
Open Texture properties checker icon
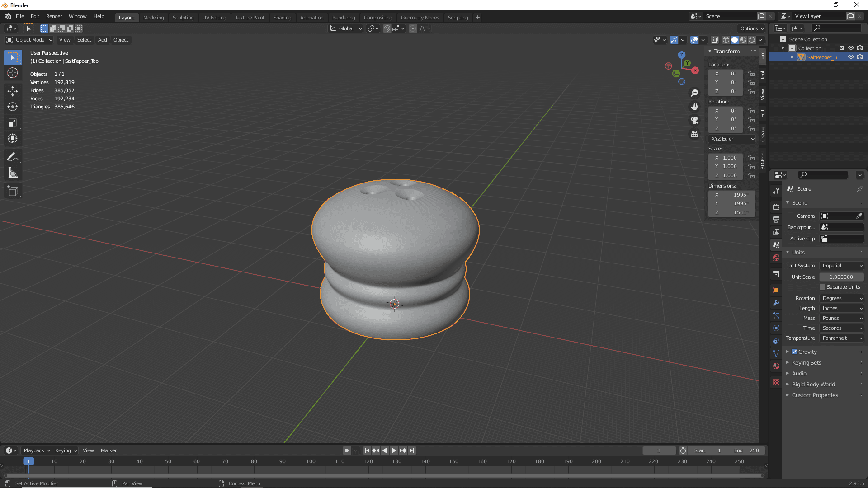tap(776, 382)
